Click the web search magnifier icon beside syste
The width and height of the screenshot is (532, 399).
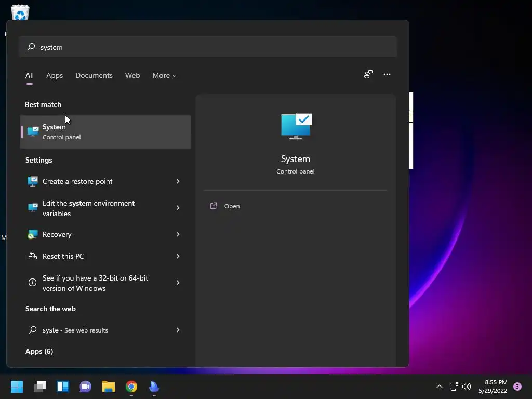[x=33, y=330]
